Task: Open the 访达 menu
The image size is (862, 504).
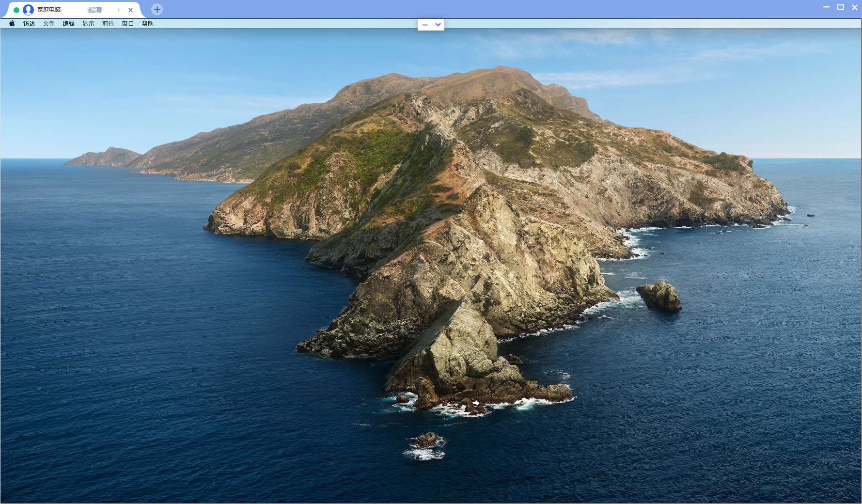Action: pos(29,23)
